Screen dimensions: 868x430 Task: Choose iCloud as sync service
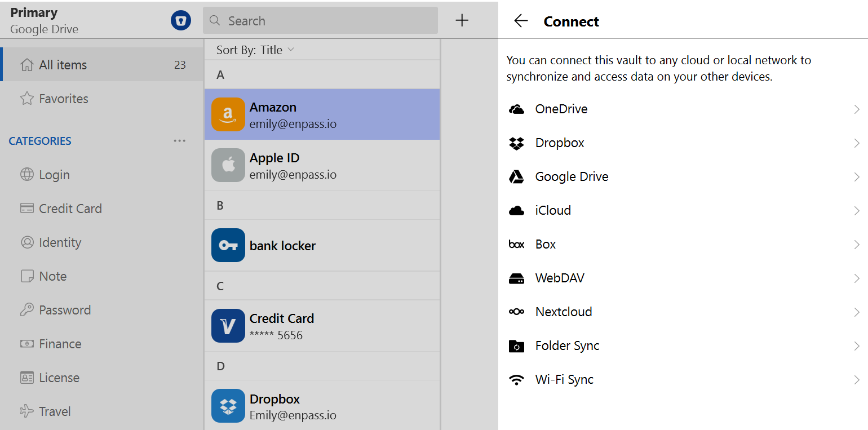683,211
